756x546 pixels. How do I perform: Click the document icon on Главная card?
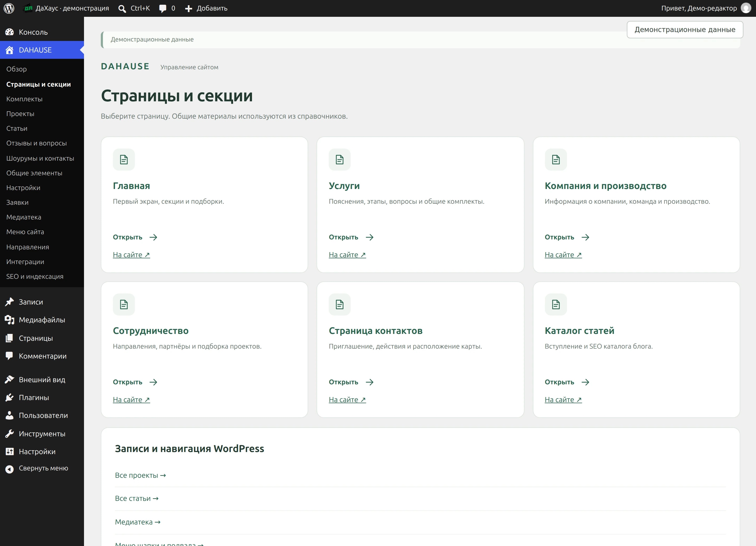[124, 160]
